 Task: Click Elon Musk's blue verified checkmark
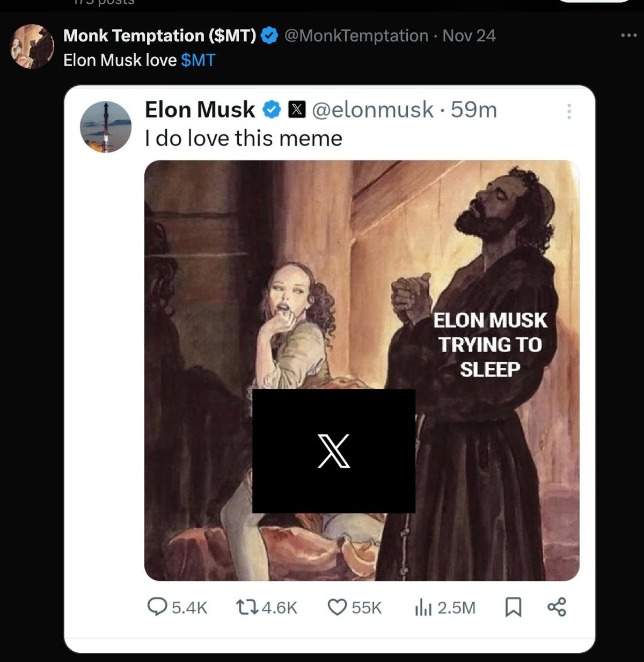272,110
